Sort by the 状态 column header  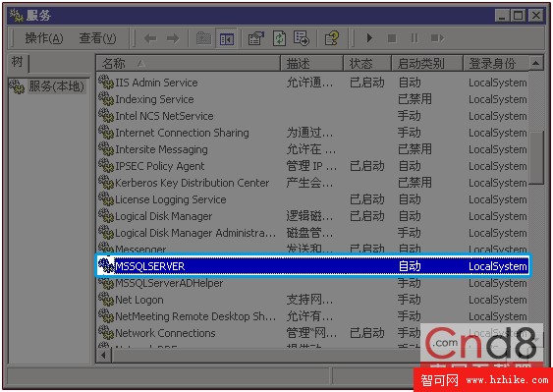point(367,64)
